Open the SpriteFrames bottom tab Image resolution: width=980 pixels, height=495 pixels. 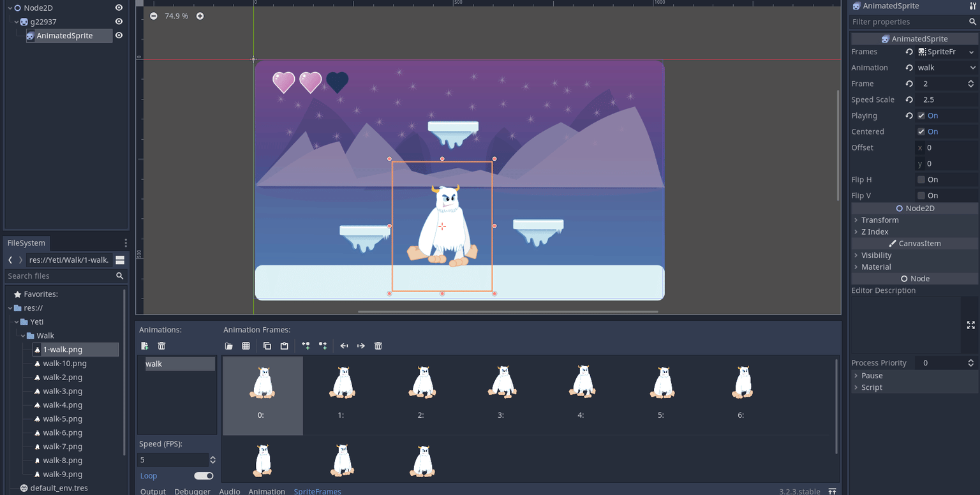[317, 491]
